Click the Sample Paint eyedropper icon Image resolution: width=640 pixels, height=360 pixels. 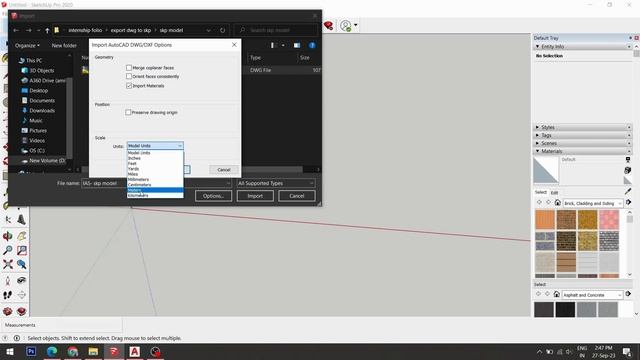[x=628, y=191]
